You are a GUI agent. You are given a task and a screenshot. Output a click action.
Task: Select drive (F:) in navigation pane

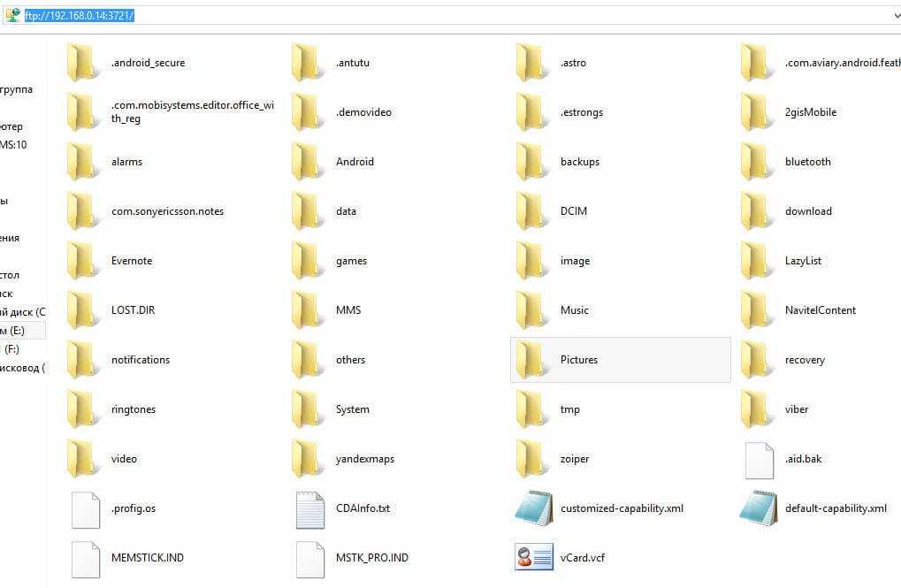pos(12,349)
